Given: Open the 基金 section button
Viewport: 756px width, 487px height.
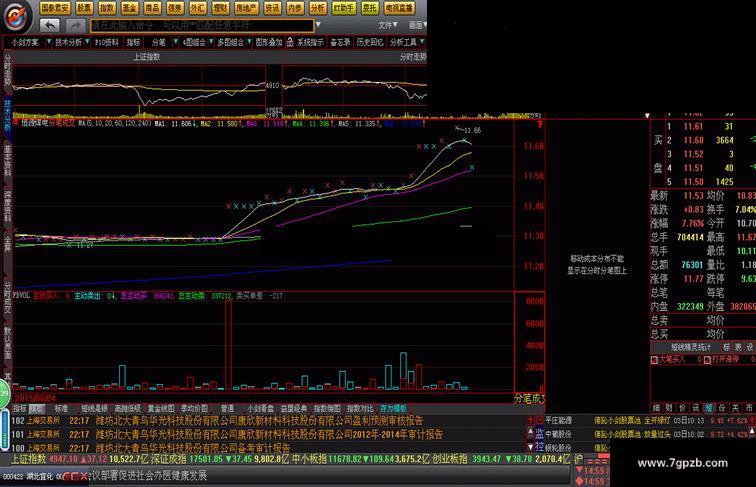Looking at the screenshot, I should [x=129, y=8].
